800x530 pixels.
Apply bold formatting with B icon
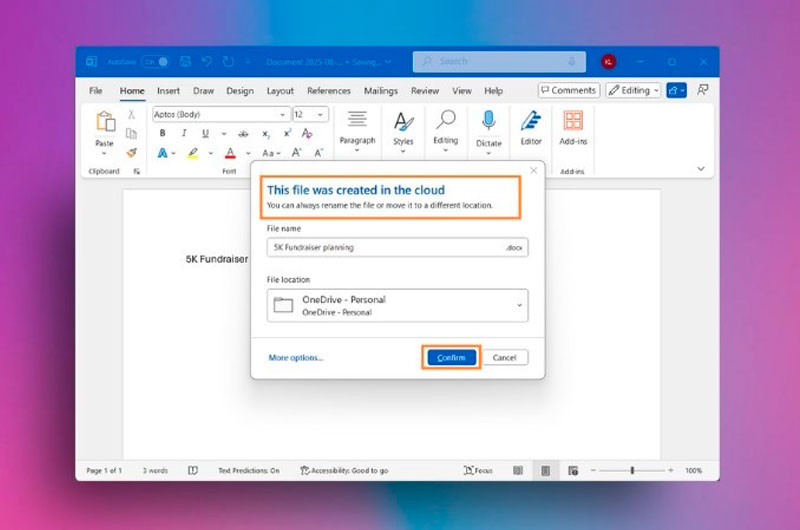(x=162, y=134)
